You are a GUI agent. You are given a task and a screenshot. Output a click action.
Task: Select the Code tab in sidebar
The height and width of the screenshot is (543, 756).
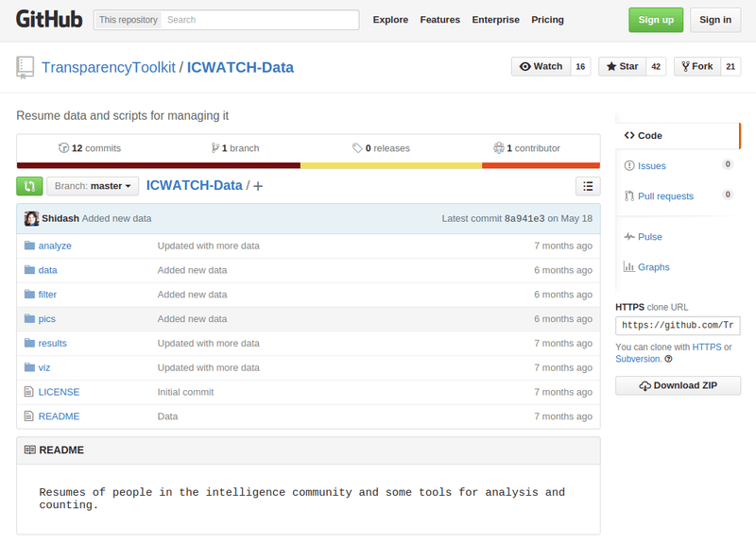[x=678, y=136]
